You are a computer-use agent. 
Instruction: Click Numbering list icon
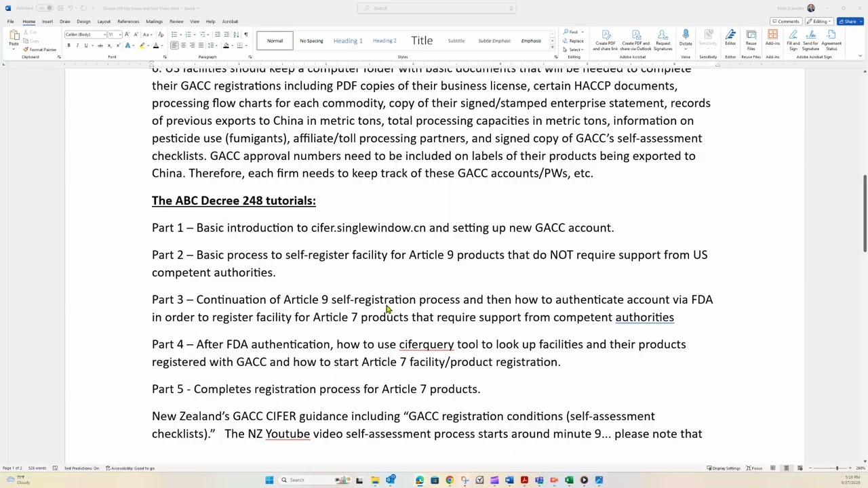pos(189,35)
